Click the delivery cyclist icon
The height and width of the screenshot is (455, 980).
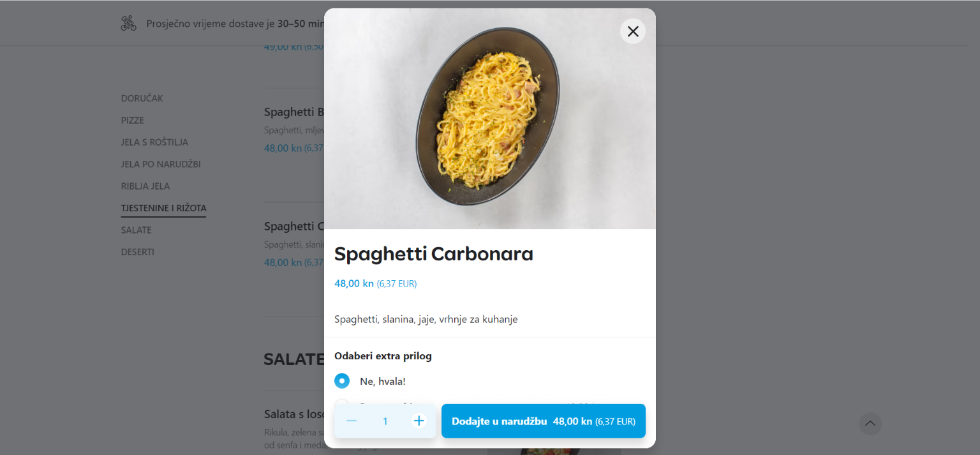click(x=129, y=24)
